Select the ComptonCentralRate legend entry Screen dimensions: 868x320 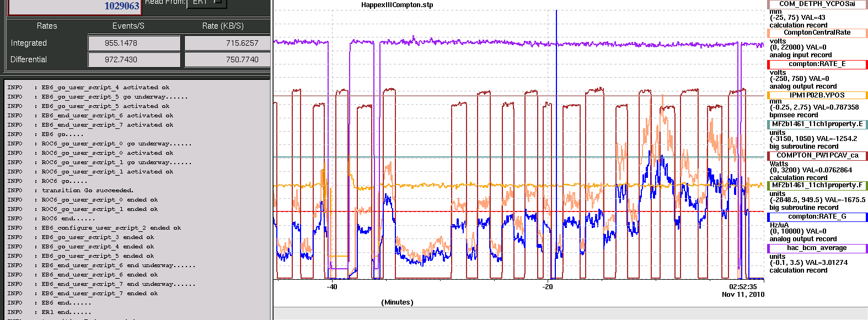tap(817, 32)
